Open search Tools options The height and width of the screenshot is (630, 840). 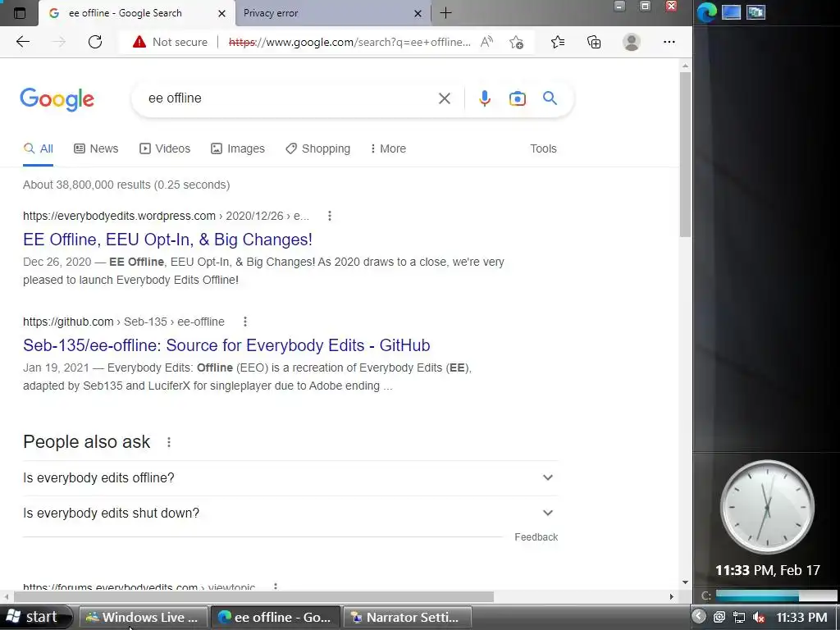[x=543, y=149]
